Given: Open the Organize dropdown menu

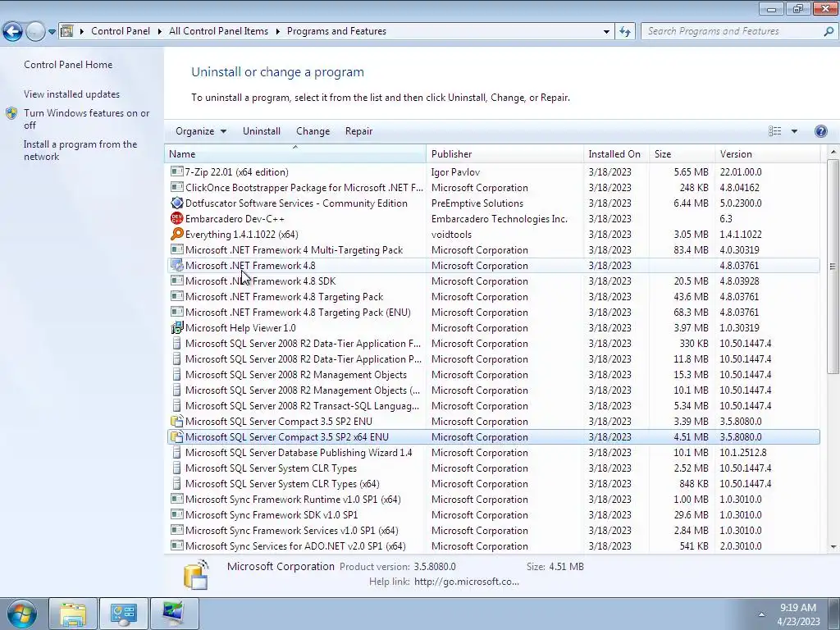Looking at the screenshot, I should (x=201, y=131).
